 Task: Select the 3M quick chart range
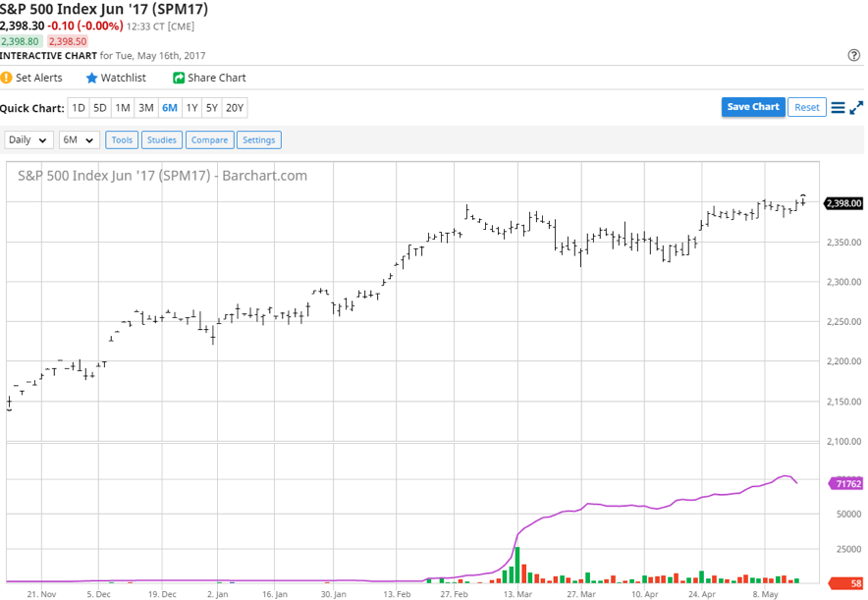pos(146,108)
